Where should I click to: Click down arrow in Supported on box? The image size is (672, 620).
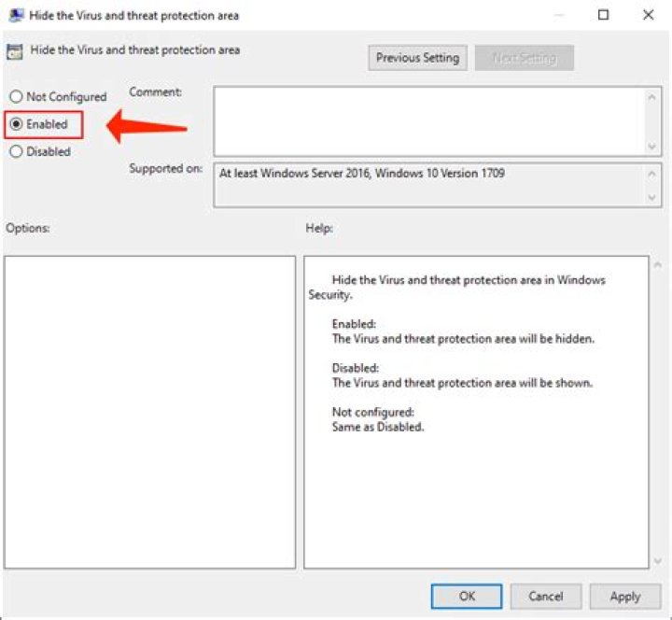pos(652,197)
